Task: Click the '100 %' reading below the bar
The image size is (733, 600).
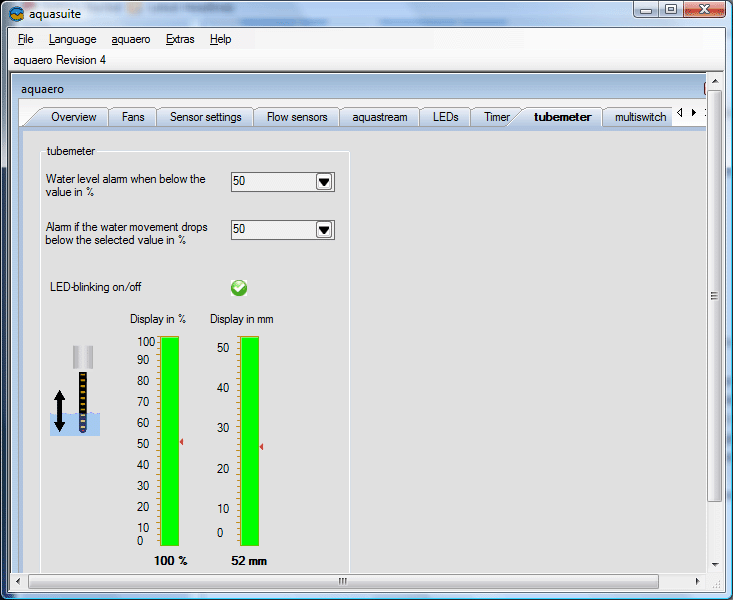Action: (x=171, y=560)
